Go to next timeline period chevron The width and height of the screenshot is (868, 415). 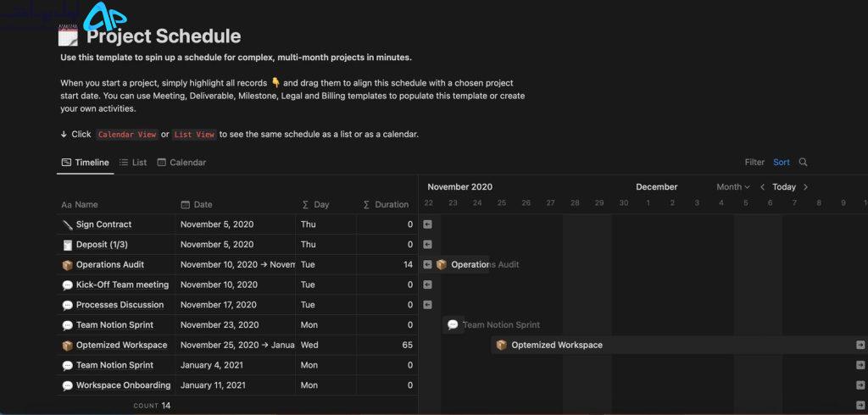click(x=805, y=187)
